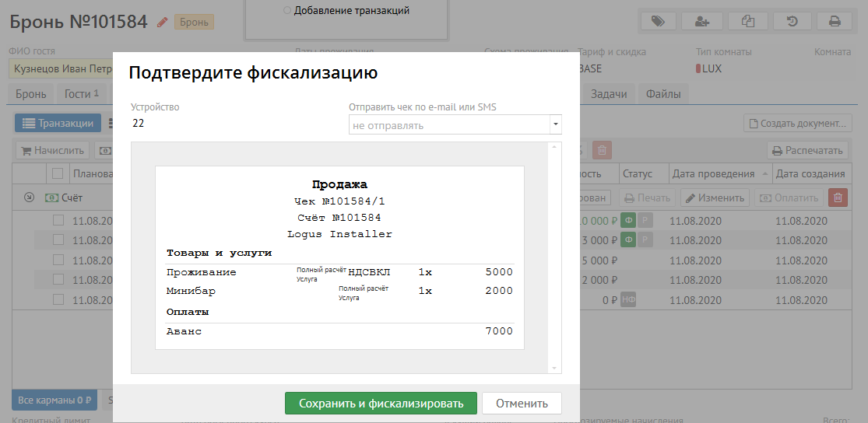
Task: Click the pencil icon beside booking number
Action: point(162,22)
